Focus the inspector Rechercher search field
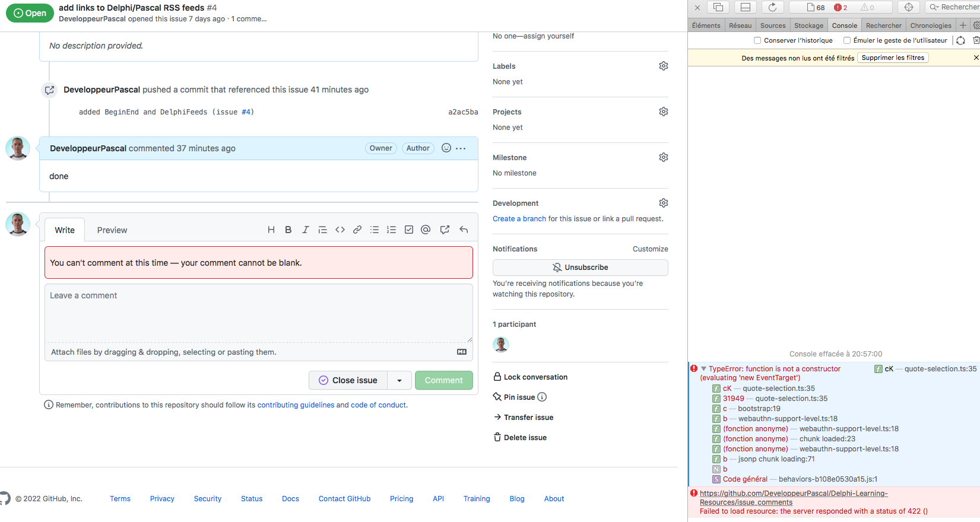This screenshot has height=522, width=980. click(x=954, y=7)
